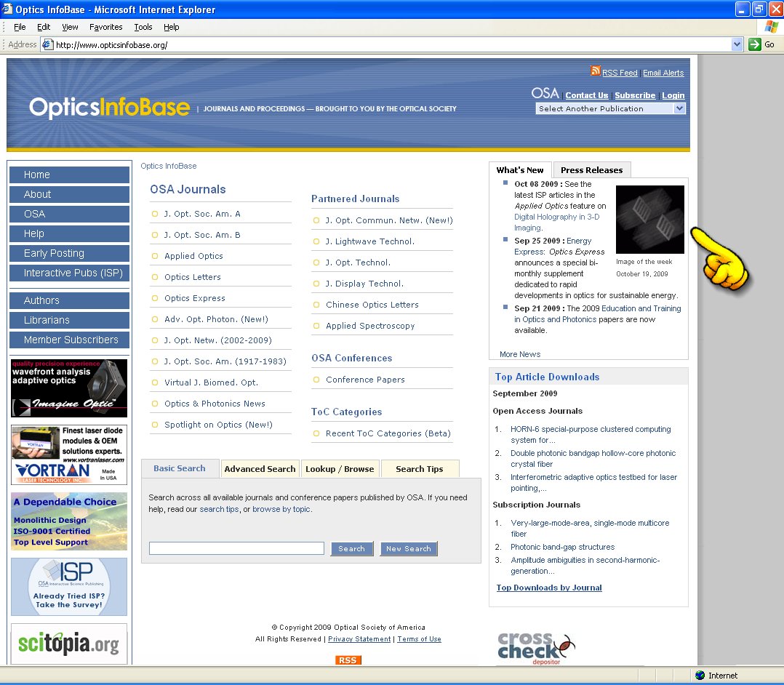Open the Applied Optics journal link
Viewport: 784px width, 685px height.
193,256
